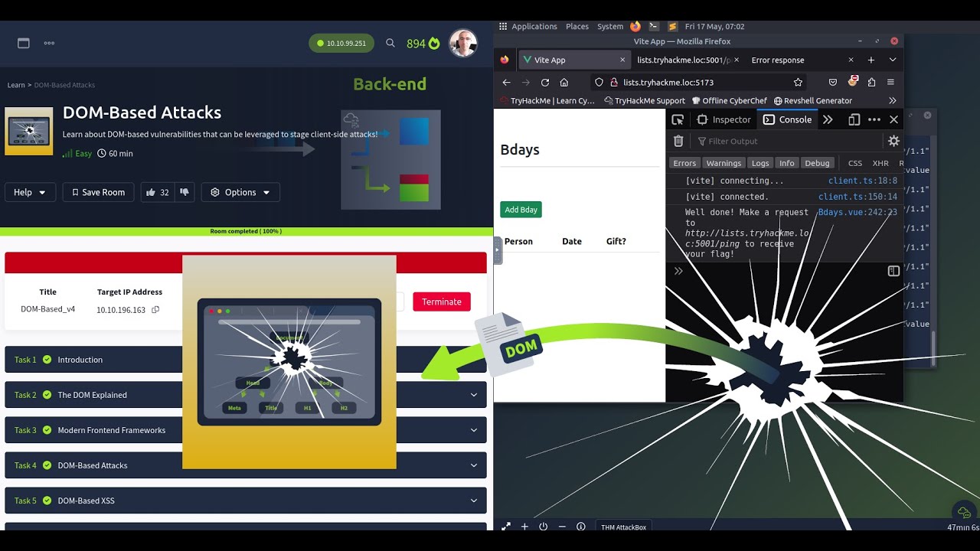This screenshot has height=551, width=980.
Task: Toggle the Errors console filter
Action: (x=684, y=163)
